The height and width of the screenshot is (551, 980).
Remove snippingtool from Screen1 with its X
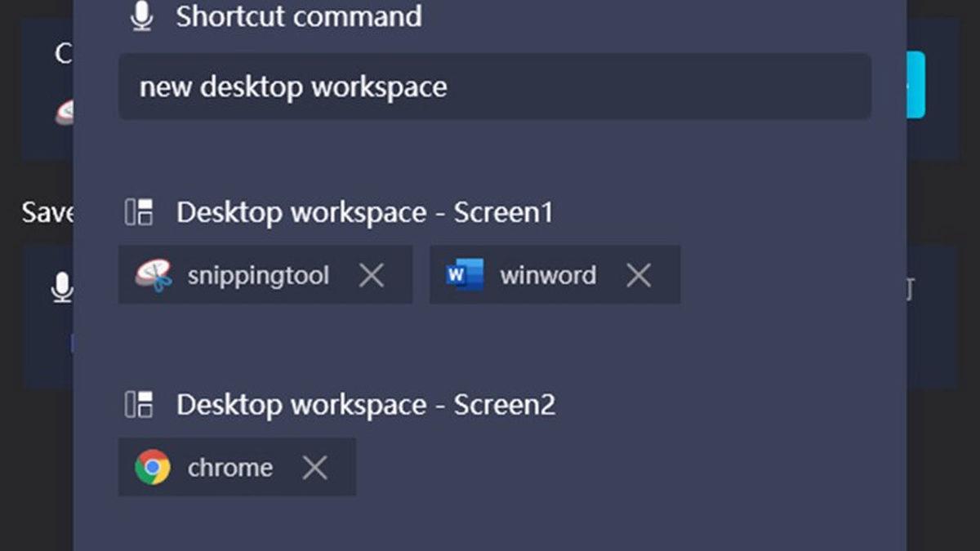[x=372, y=276]
